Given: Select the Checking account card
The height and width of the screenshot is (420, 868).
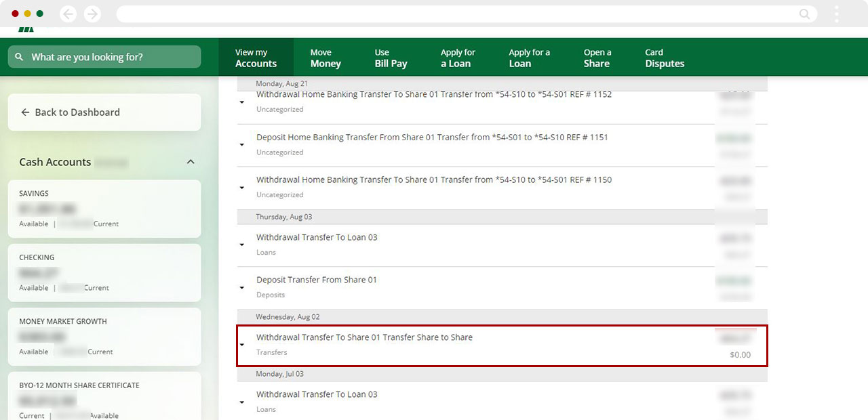Looking at the screenshot, I should tap(104, 272).
